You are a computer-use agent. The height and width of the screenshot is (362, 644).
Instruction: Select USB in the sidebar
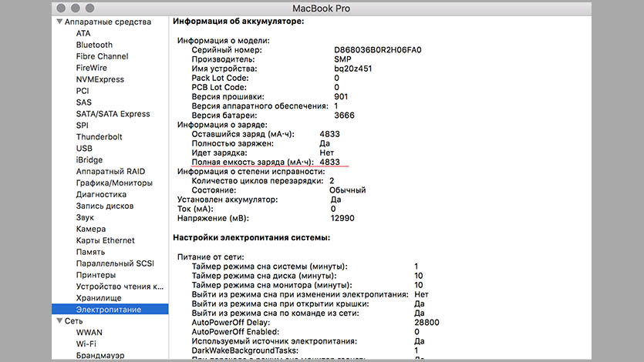coord(84,148)
